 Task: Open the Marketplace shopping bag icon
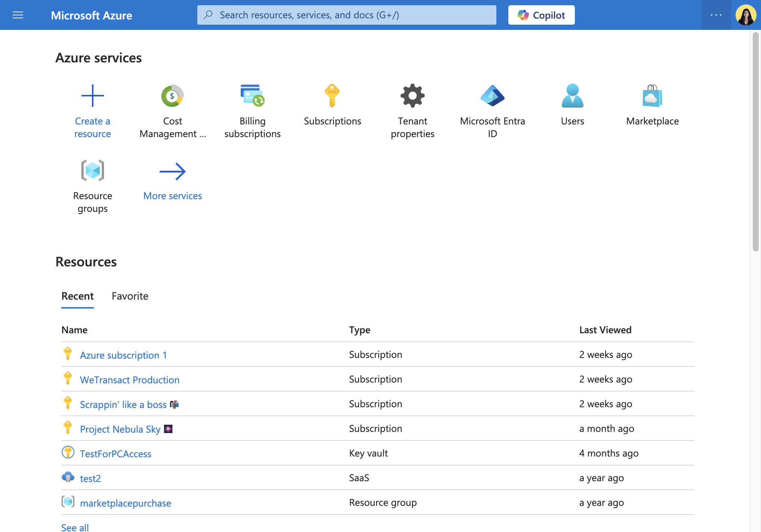click(x=652, y=96)
